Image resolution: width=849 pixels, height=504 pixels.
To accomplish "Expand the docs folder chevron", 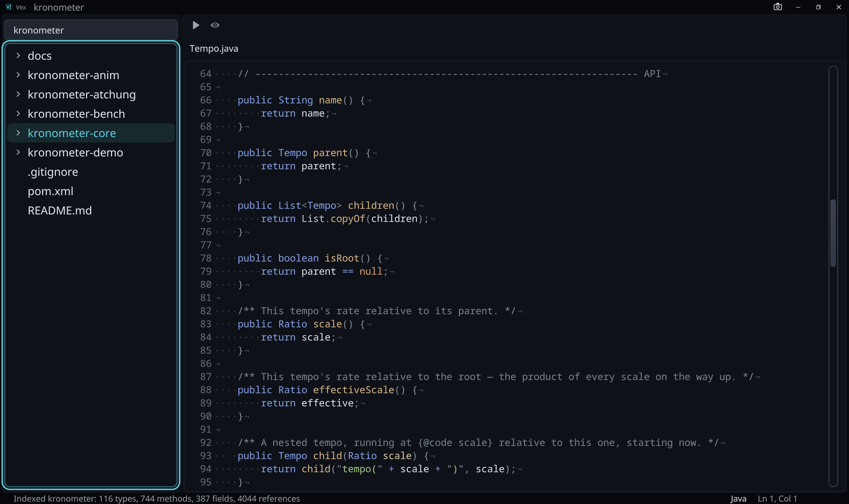I will pos(18,55).
